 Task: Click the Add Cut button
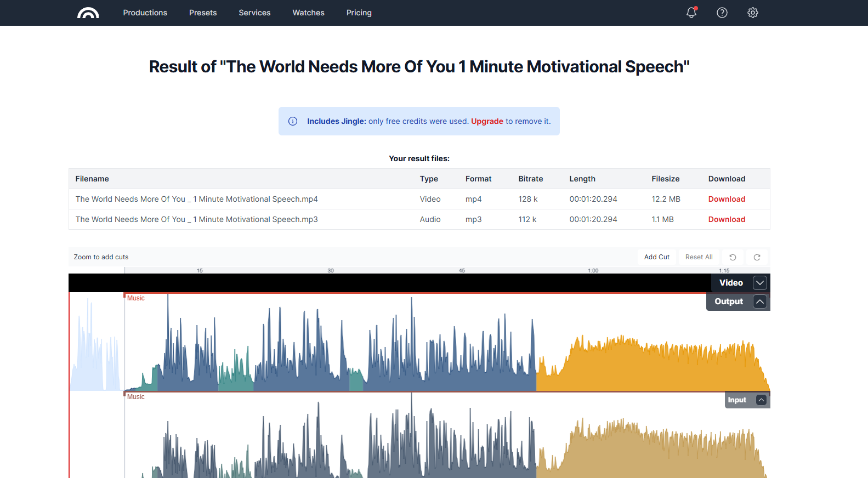(x=657, y=257)
